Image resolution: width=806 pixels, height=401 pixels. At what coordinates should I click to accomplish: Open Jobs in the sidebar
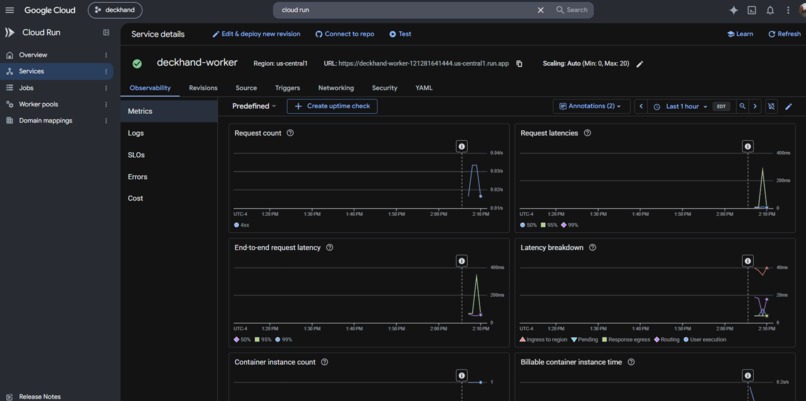point(26,88)
